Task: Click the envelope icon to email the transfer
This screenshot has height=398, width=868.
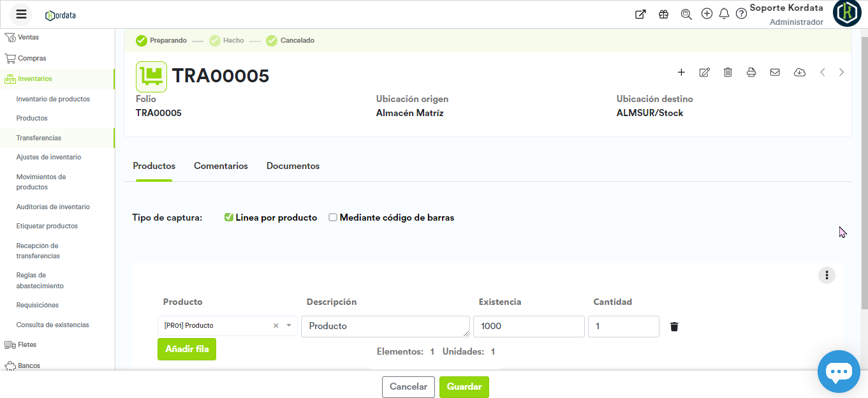Action: coord(775,73)
